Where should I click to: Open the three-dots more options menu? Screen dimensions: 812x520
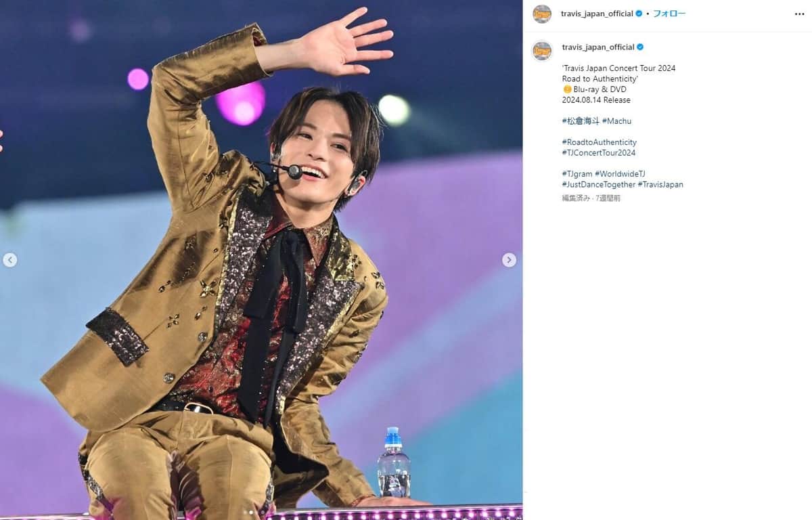799,14
